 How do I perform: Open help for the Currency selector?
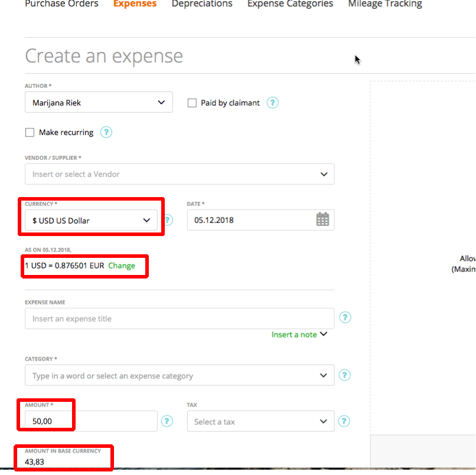click(168, 219)
